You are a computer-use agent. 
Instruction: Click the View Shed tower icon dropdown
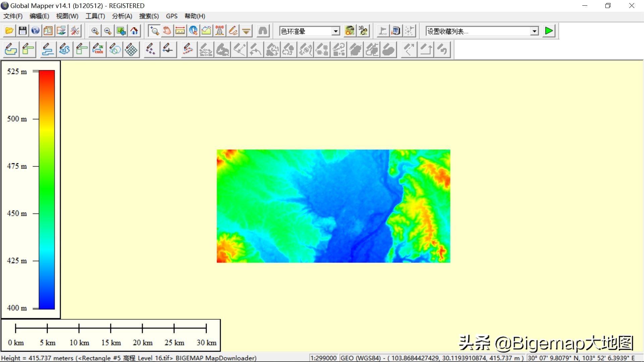click(x=220, y=31)
